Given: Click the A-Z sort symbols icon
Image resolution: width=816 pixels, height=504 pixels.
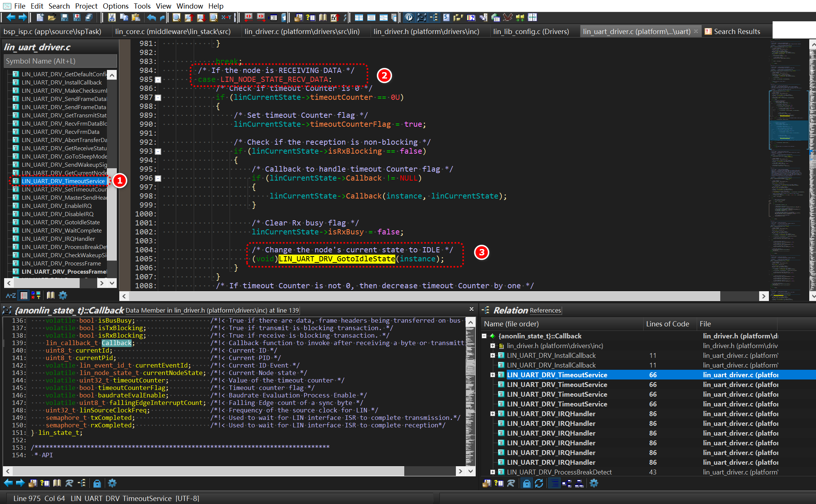Looking at the screenshot, I should coord(10,295).
